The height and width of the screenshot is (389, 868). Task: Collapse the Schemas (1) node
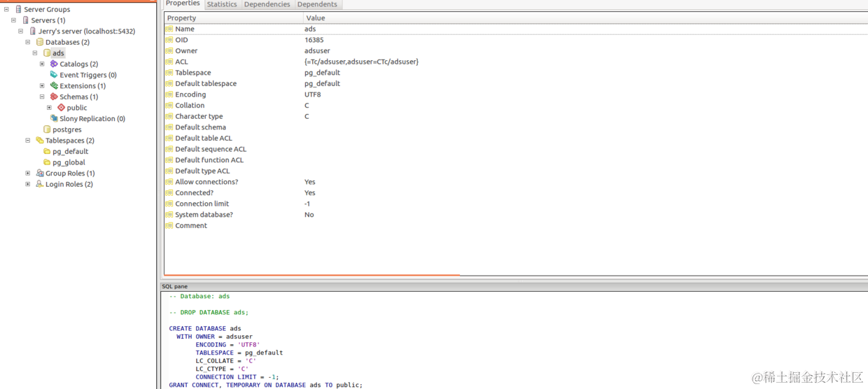[42, 97]
